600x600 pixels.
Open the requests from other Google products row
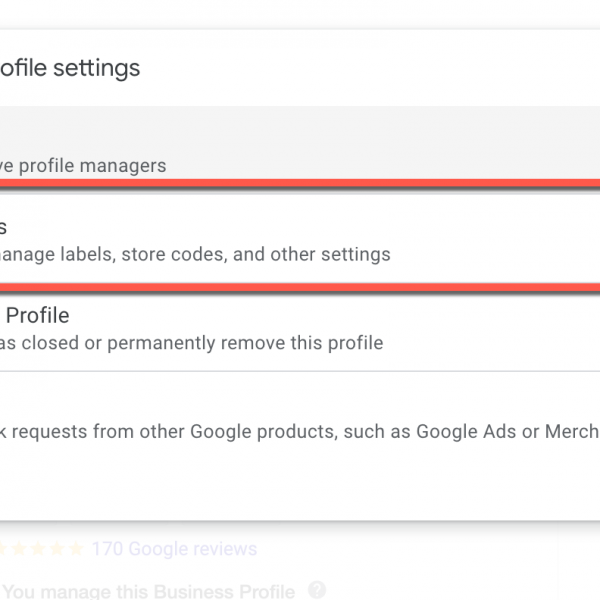tap(300, 432)
